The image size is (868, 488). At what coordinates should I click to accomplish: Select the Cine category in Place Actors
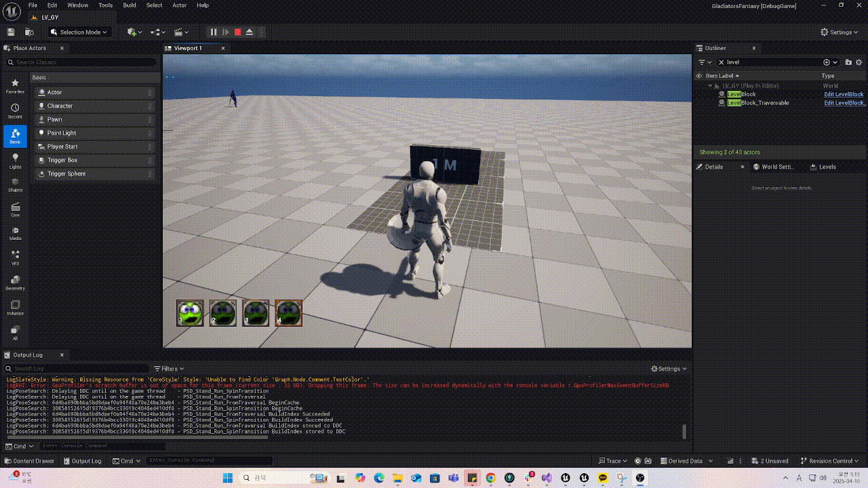[15, 209]
